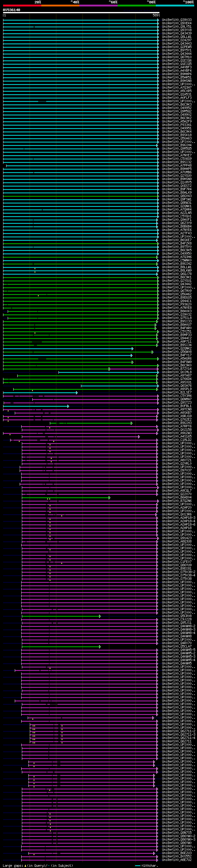Open hit UniRef100_Q9XEK4
The height and width of the screenshot is (868, 197).
[177, 23]
